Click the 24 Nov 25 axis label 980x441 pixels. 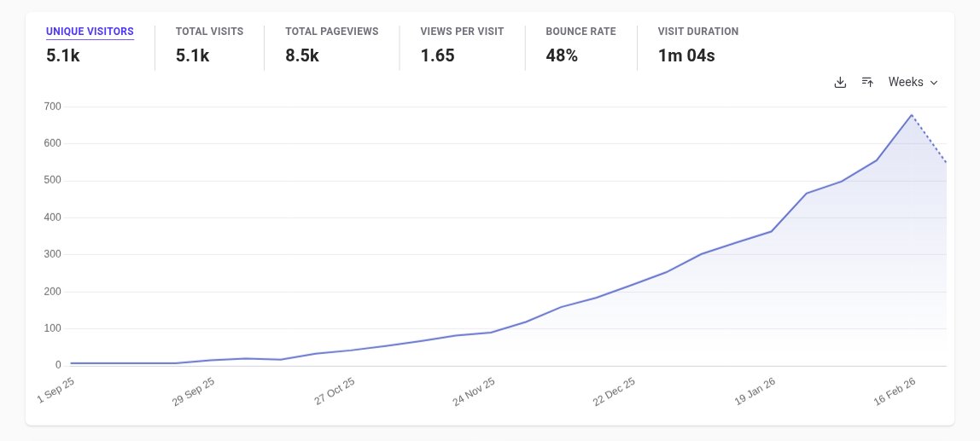pyautogui.click(x=475, y=392)
